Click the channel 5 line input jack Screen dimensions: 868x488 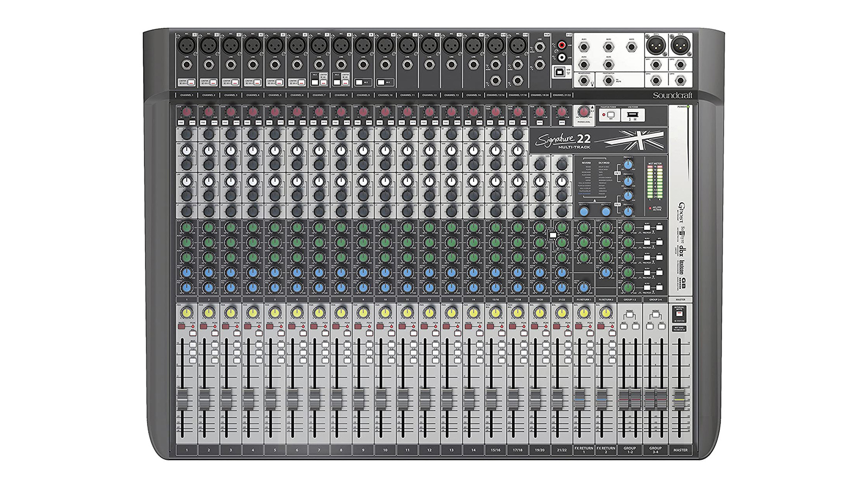pos(275,65)
